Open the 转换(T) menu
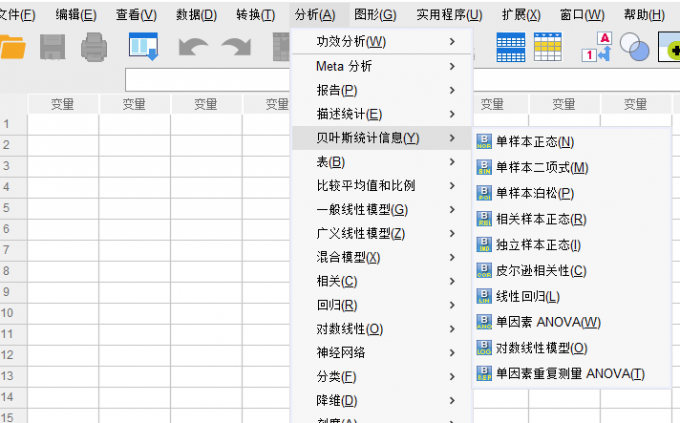The height and width of the screenshot is (423, 680). [256, 15]
